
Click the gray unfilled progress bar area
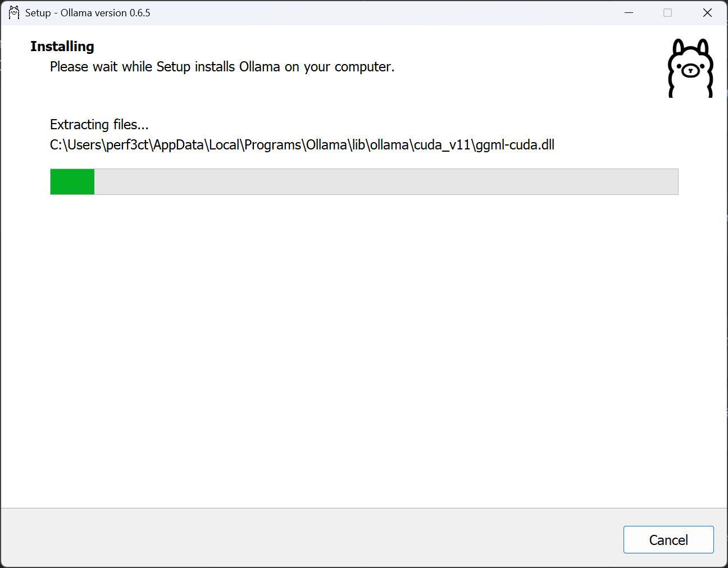385,182
